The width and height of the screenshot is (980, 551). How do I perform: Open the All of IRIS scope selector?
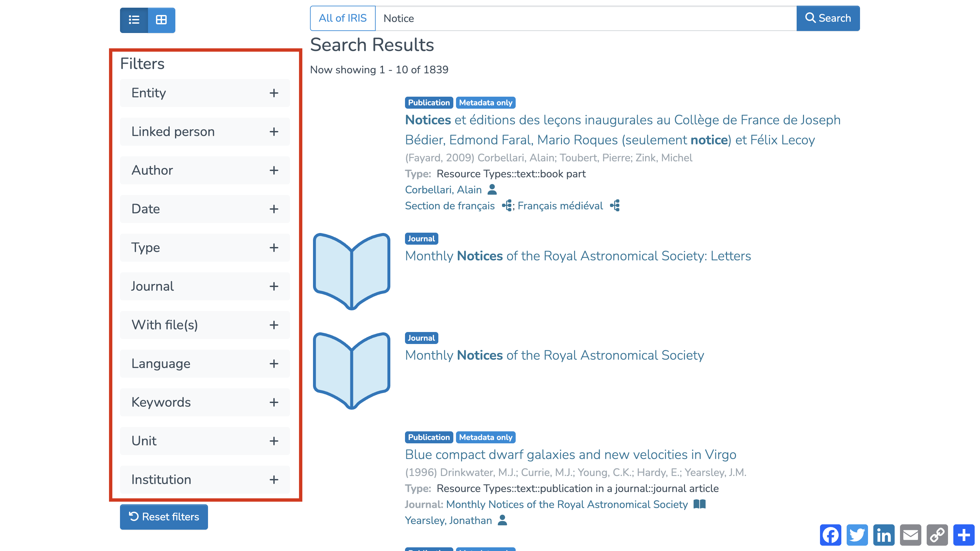click(342, 18)
